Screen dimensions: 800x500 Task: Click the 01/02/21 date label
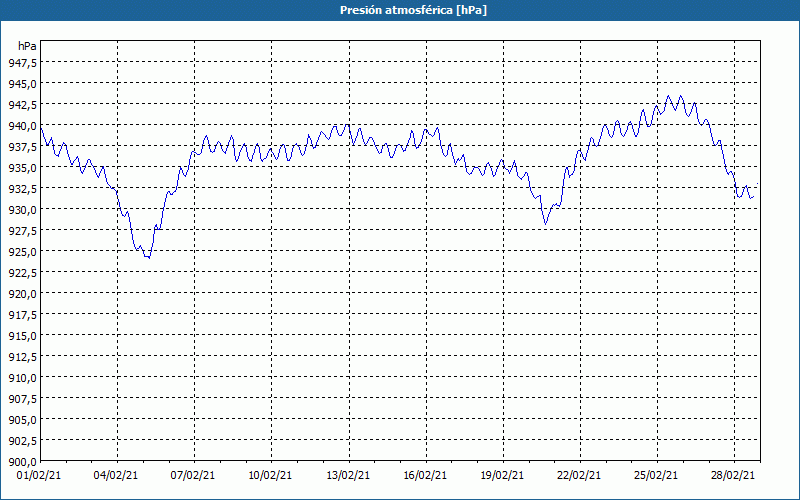click(x=39, y=476)
